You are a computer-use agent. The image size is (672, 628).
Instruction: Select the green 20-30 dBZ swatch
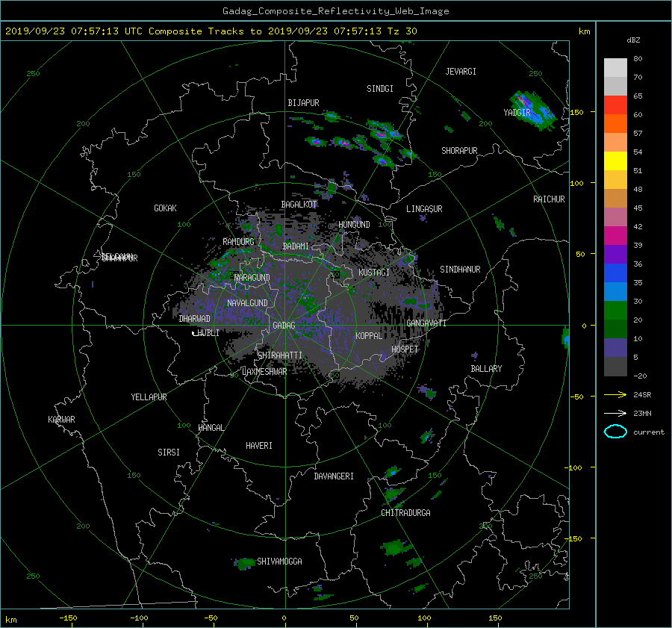(x=615, y=311)
